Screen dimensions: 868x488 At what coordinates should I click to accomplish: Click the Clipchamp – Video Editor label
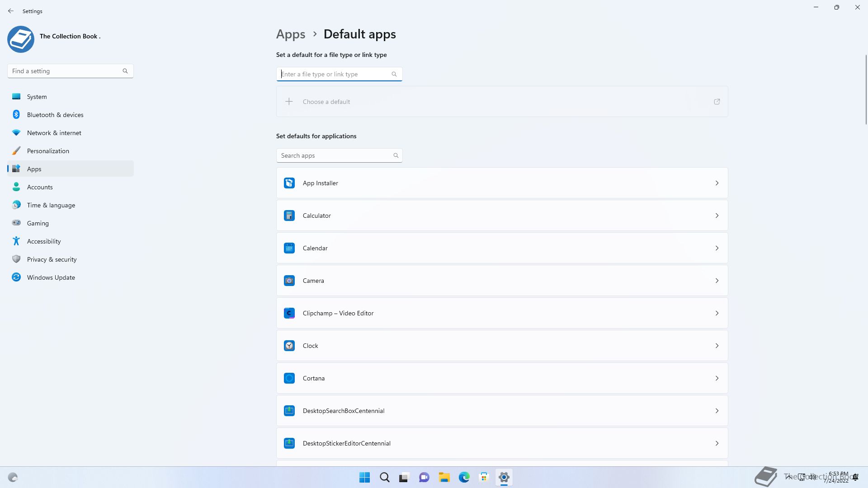pos(338,313)
